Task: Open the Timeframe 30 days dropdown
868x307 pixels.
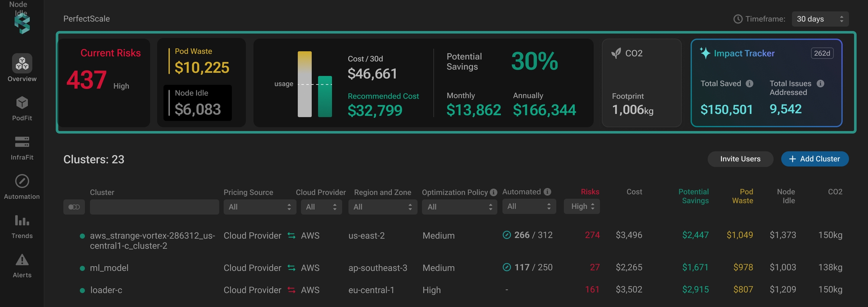Action: [820, 19]
